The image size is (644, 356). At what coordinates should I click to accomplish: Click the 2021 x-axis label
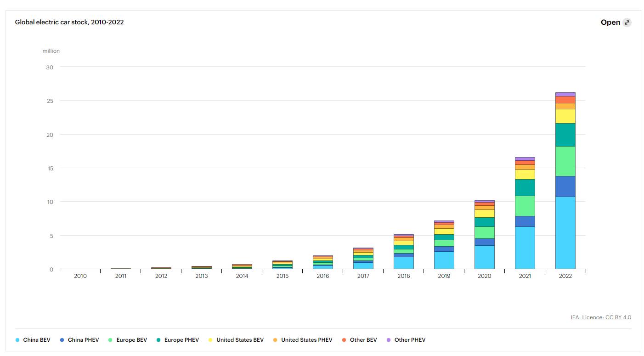click(x=525, y=276)
